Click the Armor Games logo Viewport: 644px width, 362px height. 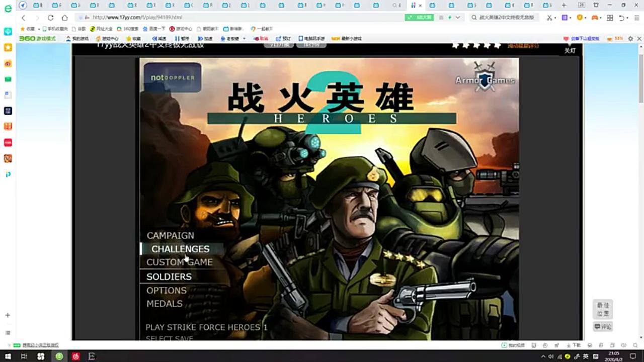point(485,77)
